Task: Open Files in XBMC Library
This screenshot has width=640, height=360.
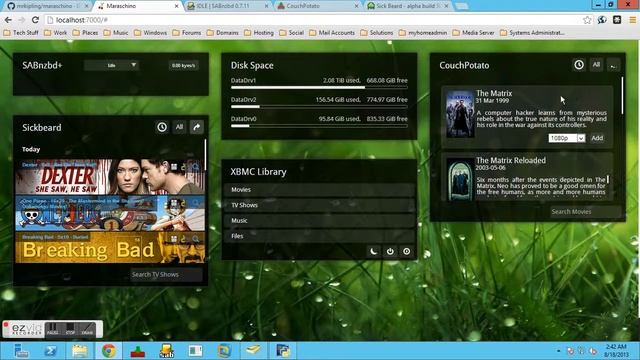Action: pyautogui.click(x=319, y=236)
